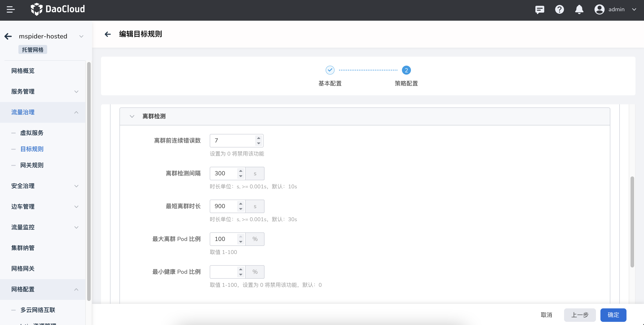Screen dimensions: 644x325
Task: Click the 最小健康 Pod 比例 input field
Action: tap(223, 272)
